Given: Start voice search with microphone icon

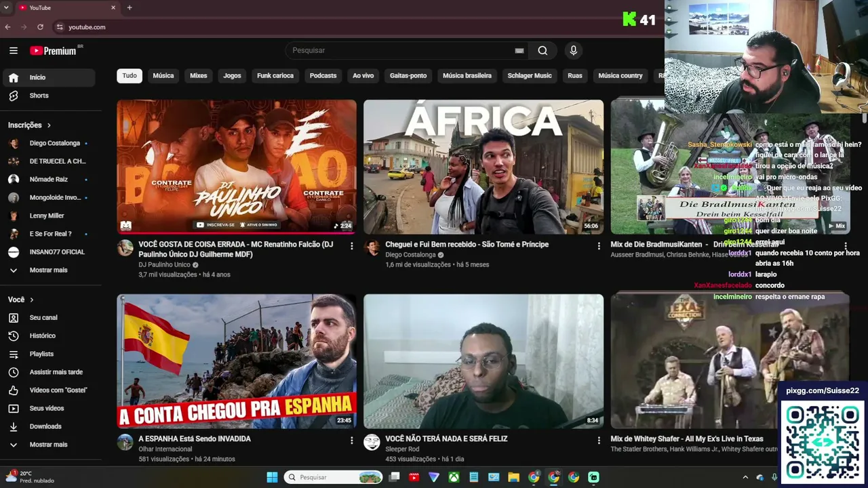Looking at the screenshot, I should tap(574, 50).
